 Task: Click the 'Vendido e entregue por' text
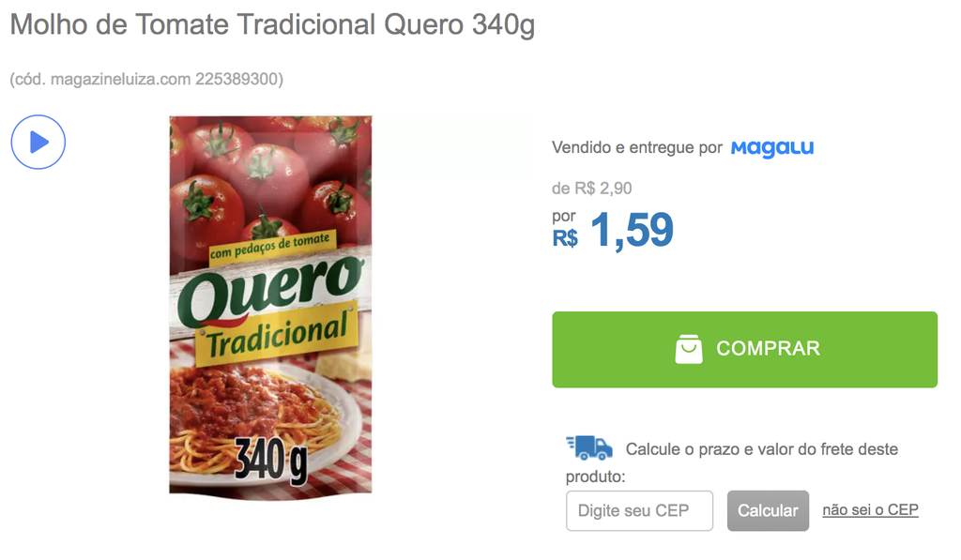coord(637,147)
